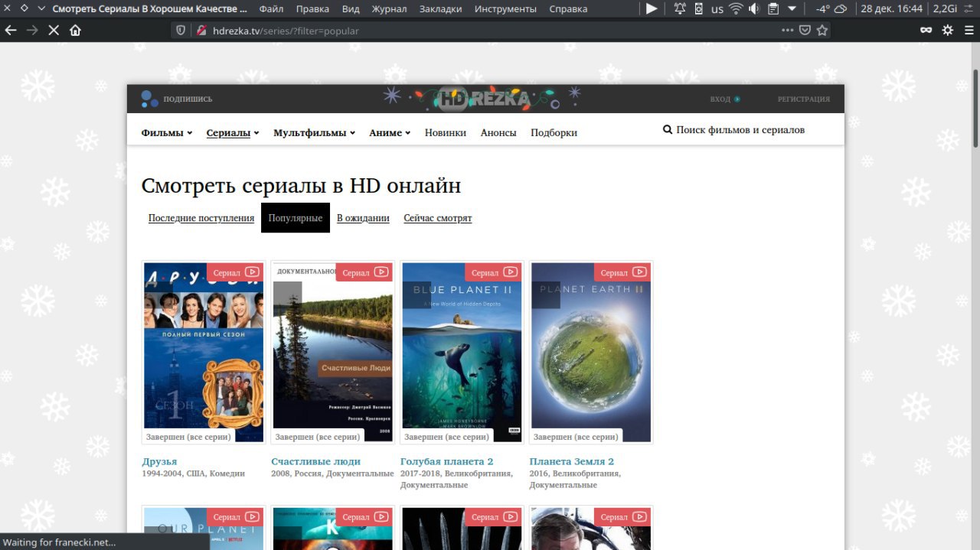This screenshot has width=980, height=550.
Task: Open the Новинки section
Action: click(x=446, y=132)
